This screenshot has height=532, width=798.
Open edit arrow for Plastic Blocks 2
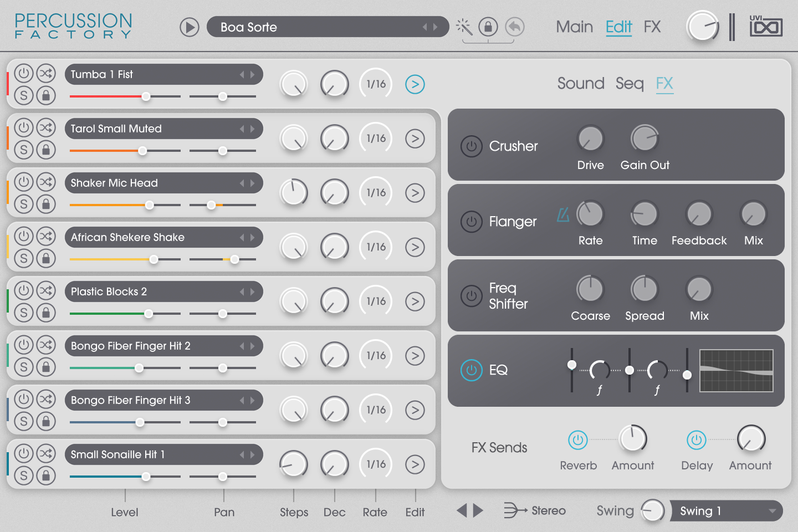coord(415,301)
